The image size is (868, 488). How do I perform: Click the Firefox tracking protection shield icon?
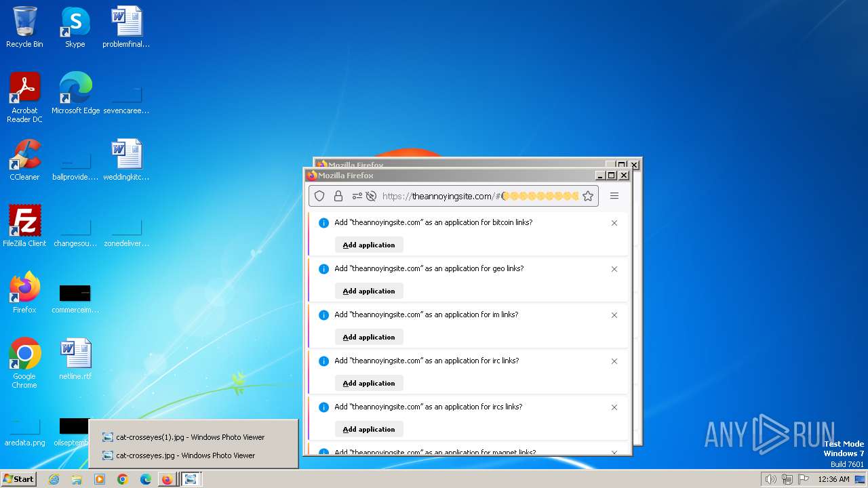click(319, 196)
